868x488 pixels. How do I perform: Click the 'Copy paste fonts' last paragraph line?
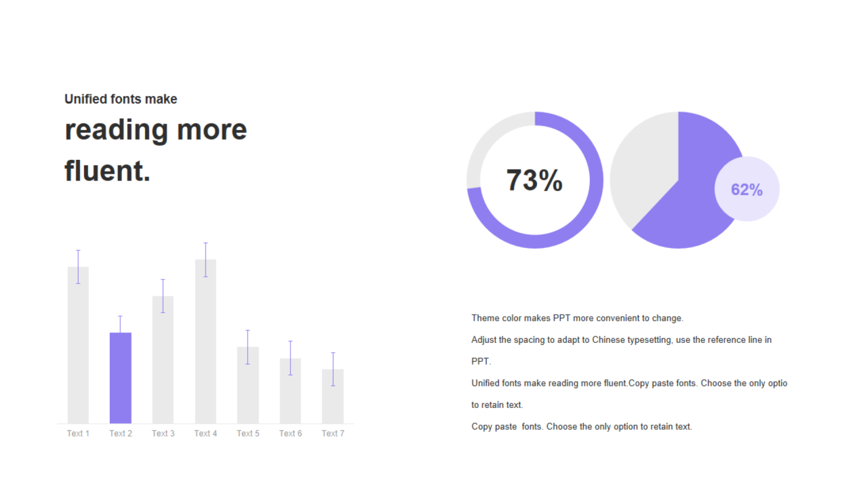point(582,426)
